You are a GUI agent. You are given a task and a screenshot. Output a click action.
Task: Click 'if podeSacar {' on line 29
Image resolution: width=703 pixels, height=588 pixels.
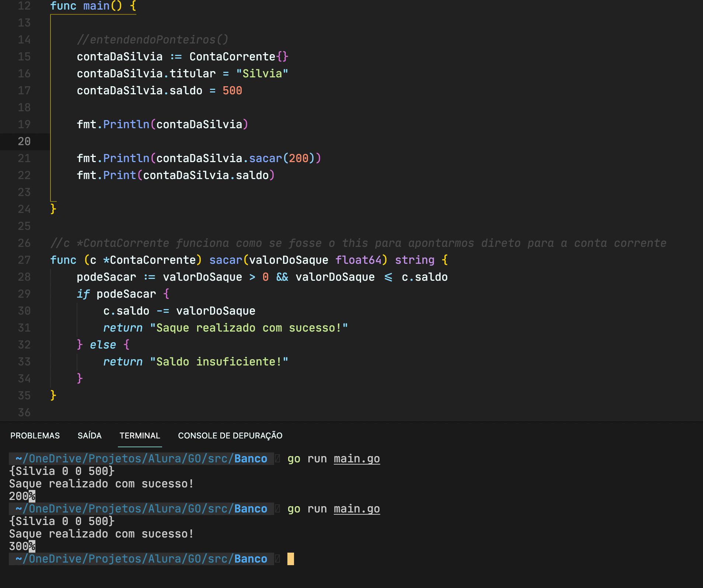point(123,294)
